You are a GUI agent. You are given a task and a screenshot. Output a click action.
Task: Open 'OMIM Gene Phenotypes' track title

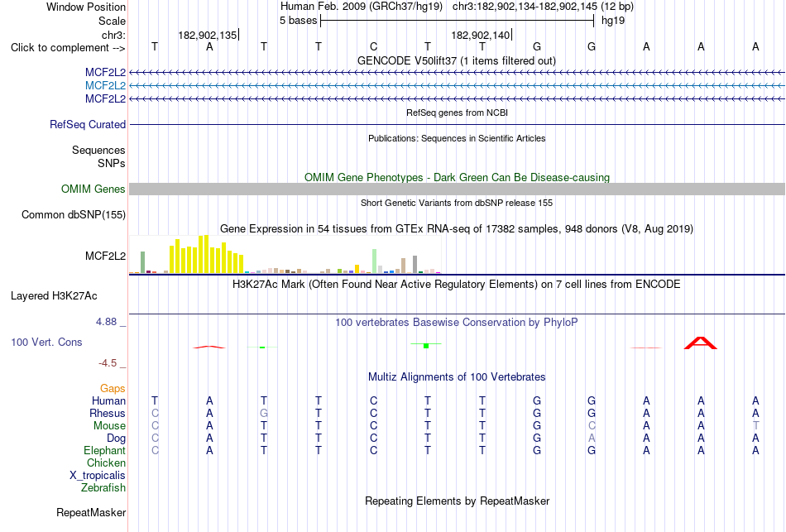[457, 178]
